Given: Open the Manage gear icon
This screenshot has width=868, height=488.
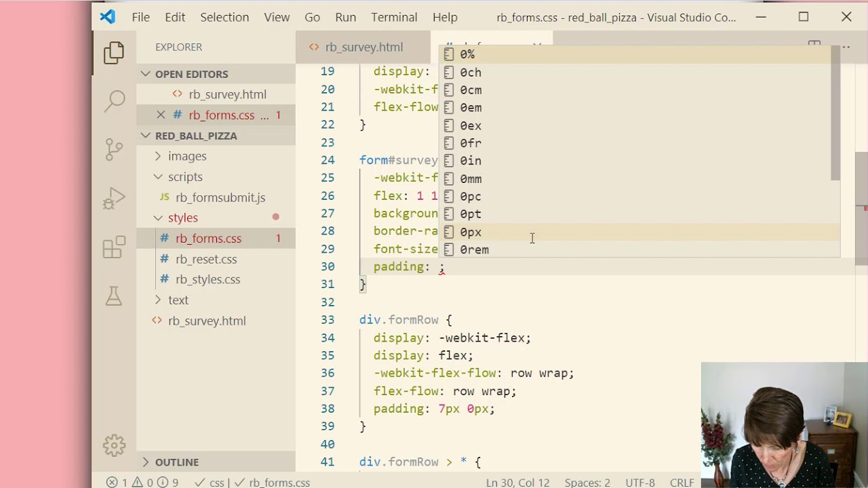Looking at the screenshot, I should [x=114, y=445].
